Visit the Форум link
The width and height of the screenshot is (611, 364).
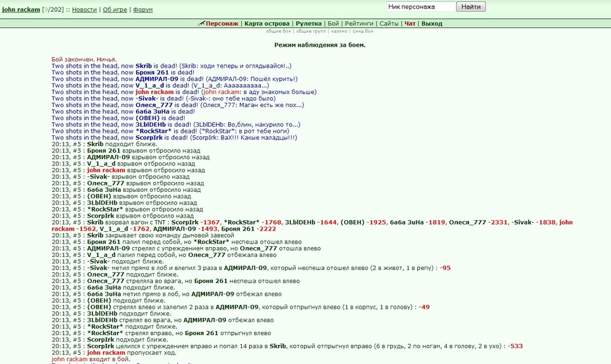tap(143, 9)
